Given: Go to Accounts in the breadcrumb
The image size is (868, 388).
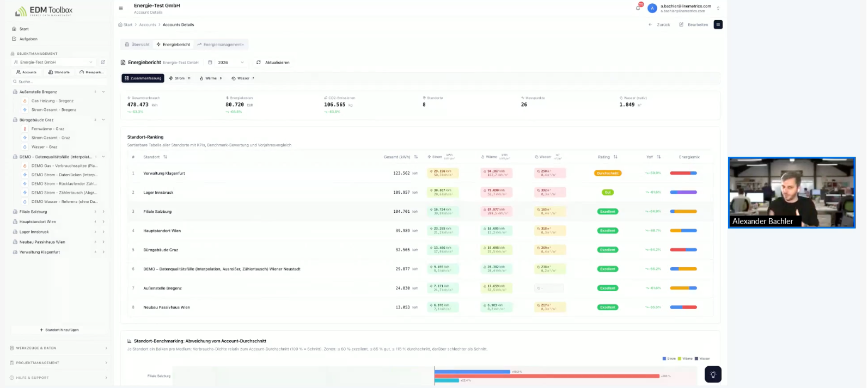Looking at the screenshot, I should click(148, 24).
